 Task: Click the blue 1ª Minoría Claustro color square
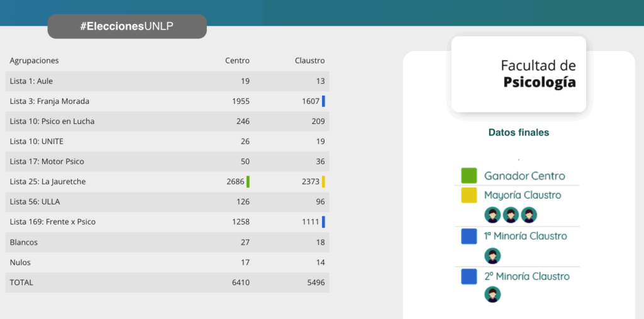pyautogui.click(x=469, y=236)
